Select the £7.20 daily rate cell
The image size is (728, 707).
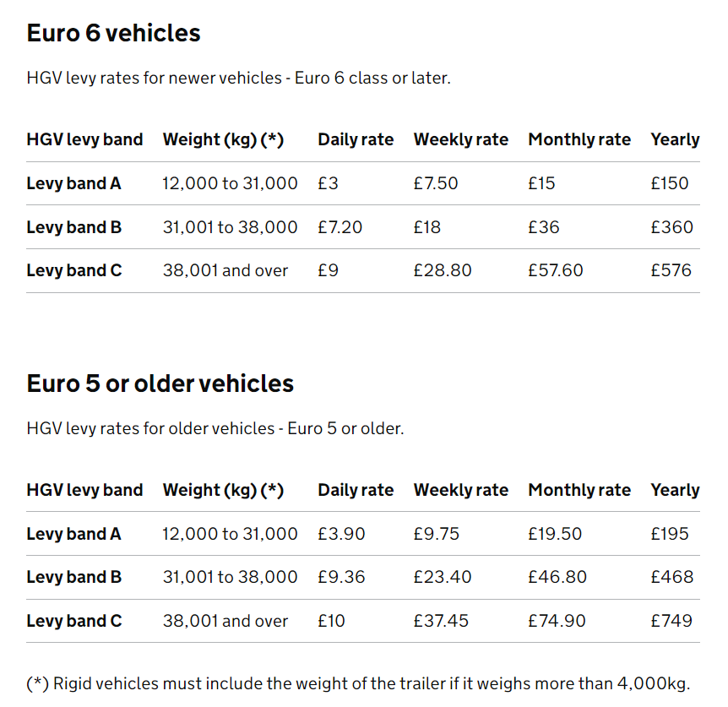pos(340,227)
